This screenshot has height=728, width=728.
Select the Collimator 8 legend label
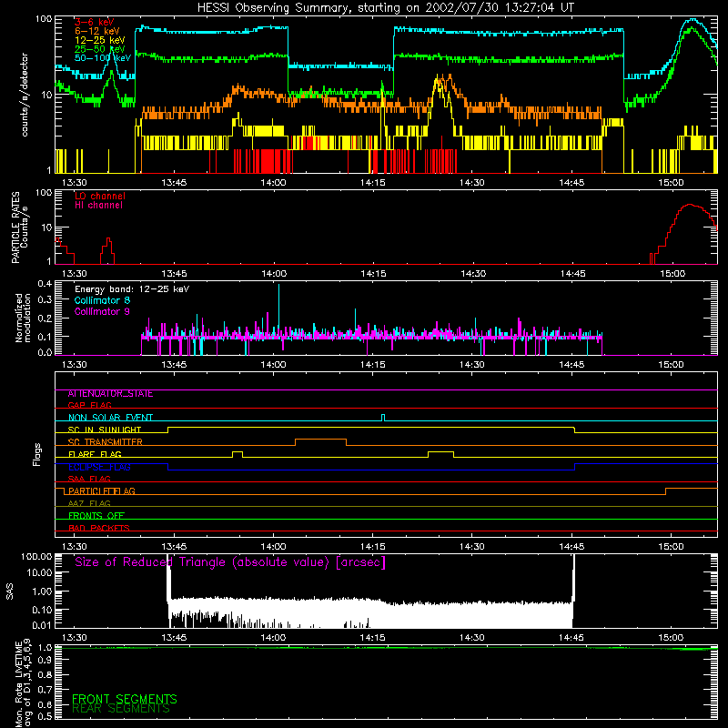(x=102, y=300)
